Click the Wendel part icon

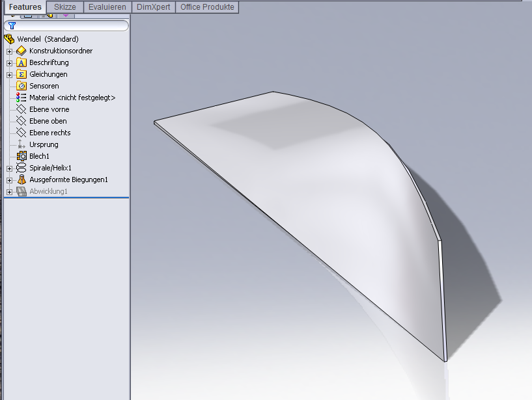click(10, 39)
